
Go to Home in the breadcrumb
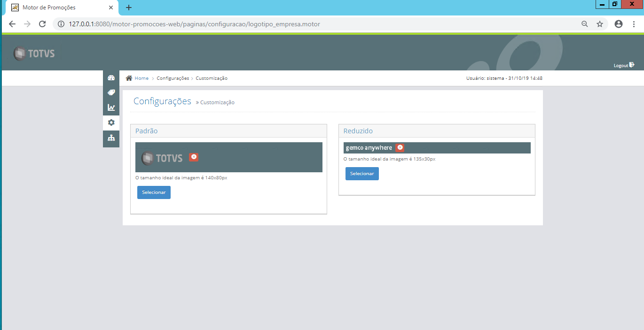141,78
